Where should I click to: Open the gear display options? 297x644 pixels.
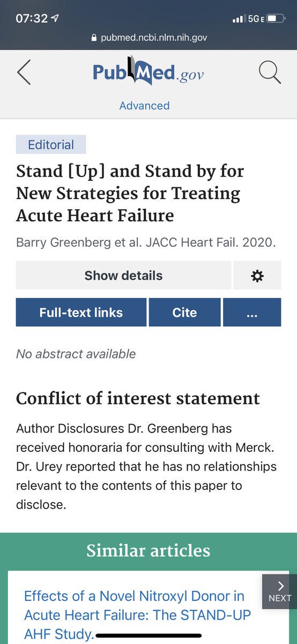[x=257, y=276]
